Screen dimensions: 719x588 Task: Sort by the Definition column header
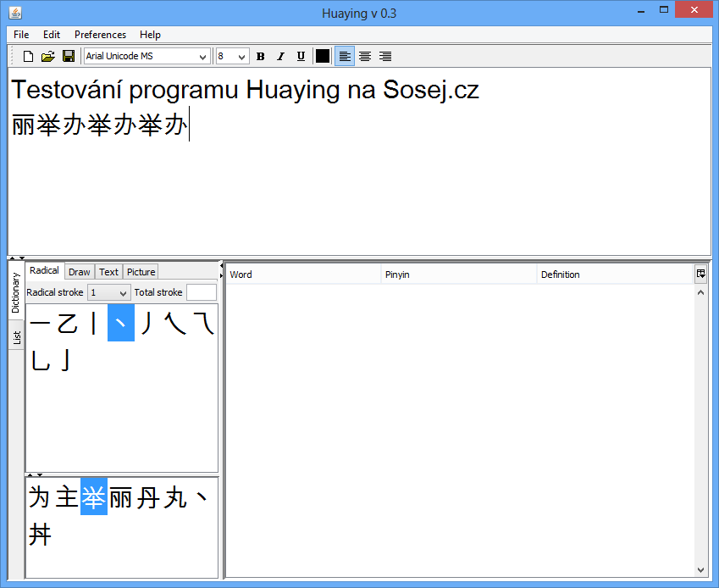(x=615, y=275)
